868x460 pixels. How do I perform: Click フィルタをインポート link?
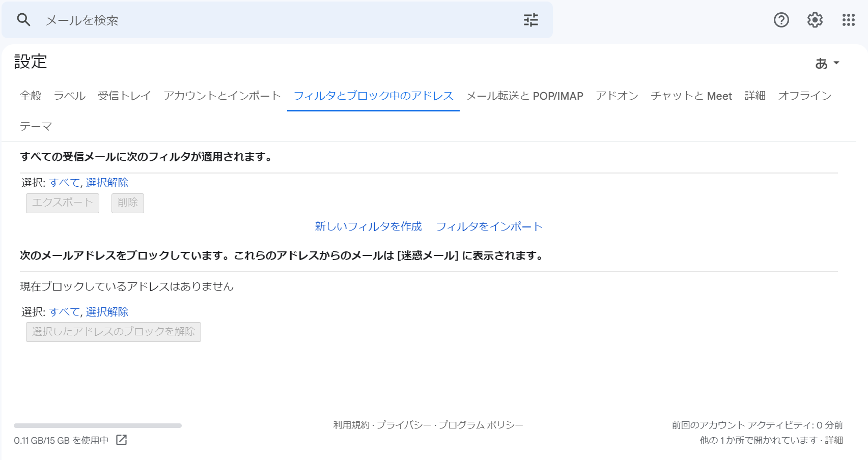(x=489, y=226)
